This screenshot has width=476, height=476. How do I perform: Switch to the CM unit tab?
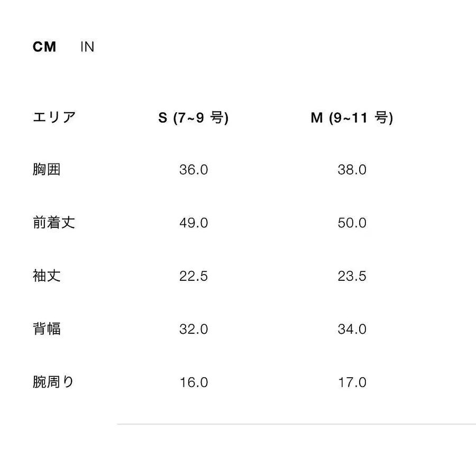point(44,47)
